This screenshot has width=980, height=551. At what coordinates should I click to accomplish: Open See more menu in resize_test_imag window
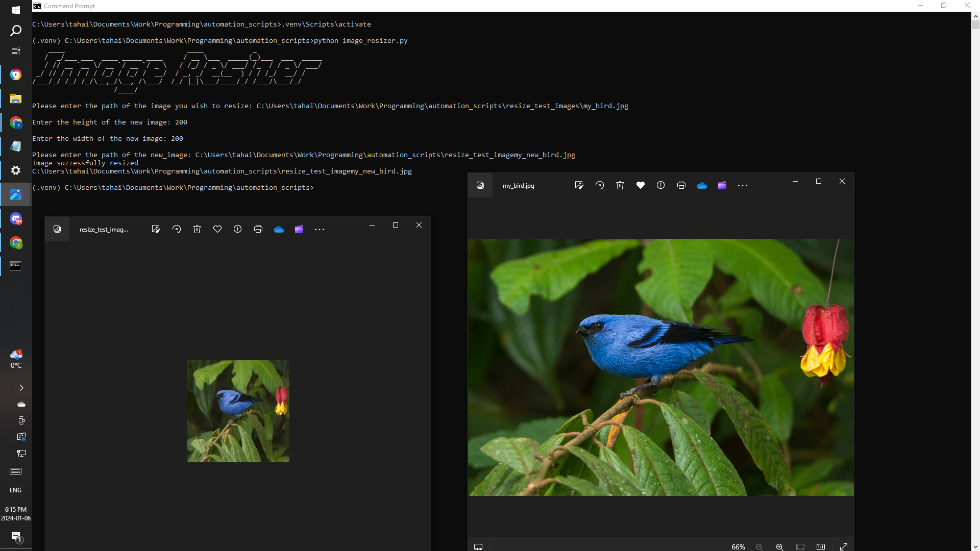point(320,230)
